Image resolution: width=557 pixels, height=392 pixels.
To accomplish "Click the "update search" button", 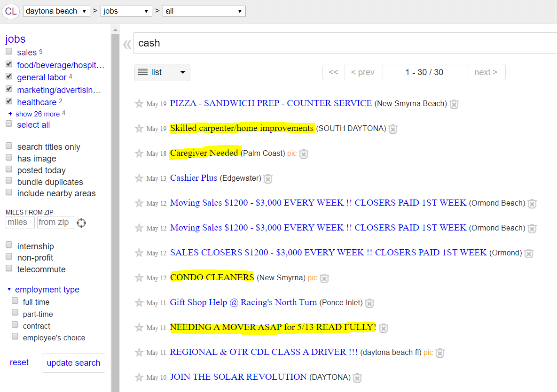I will coord(73,363).
